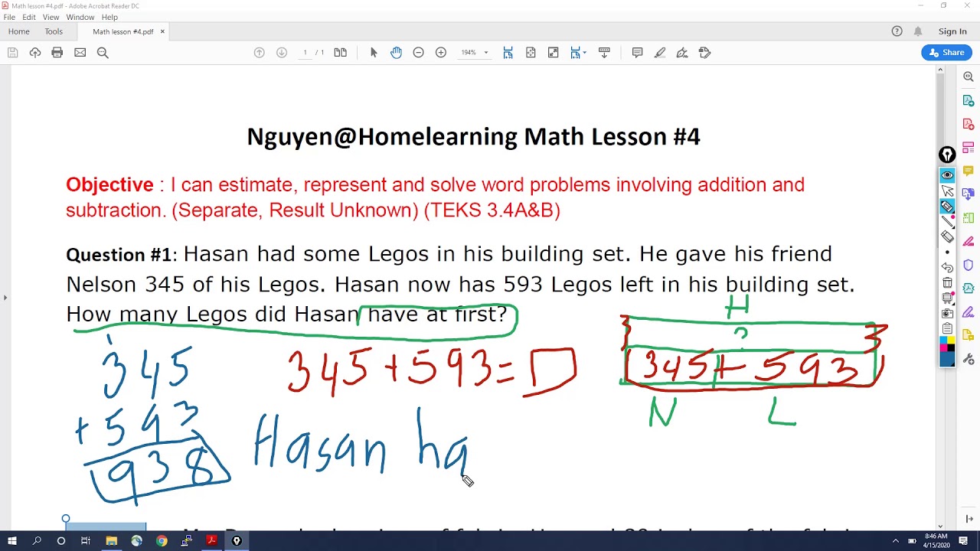Screen dimensions: 980x551
Task: Open More Tools wrench in right pane
Action: (969, 360)
